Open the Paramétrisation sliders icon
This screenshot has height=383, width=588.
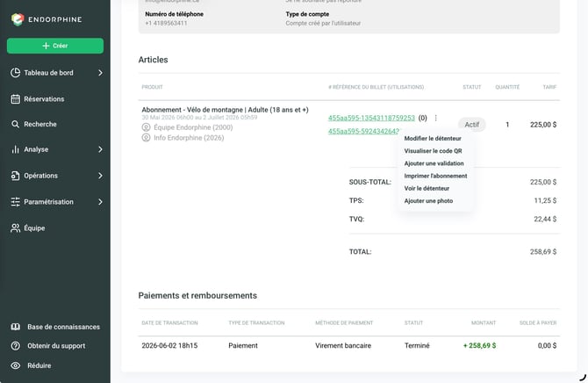click(x=16, y=202)
